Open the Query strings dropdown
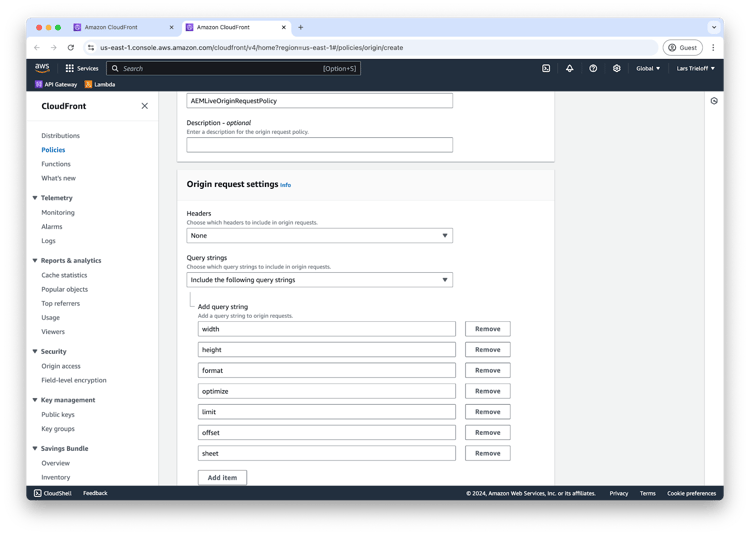Screen dimensions: 750x535 [x=320, y=280]
